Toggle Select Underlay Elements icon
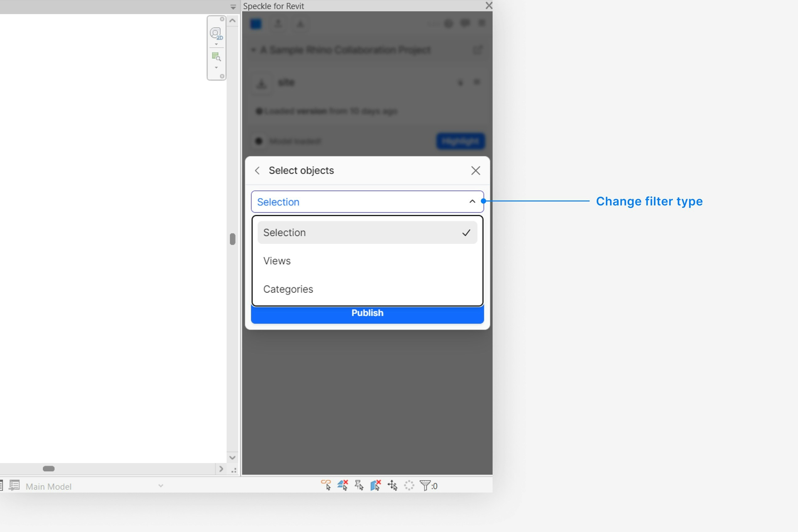The height and width of the screenshot is (532, 798). pyautogui.click(x=343, y=485)
